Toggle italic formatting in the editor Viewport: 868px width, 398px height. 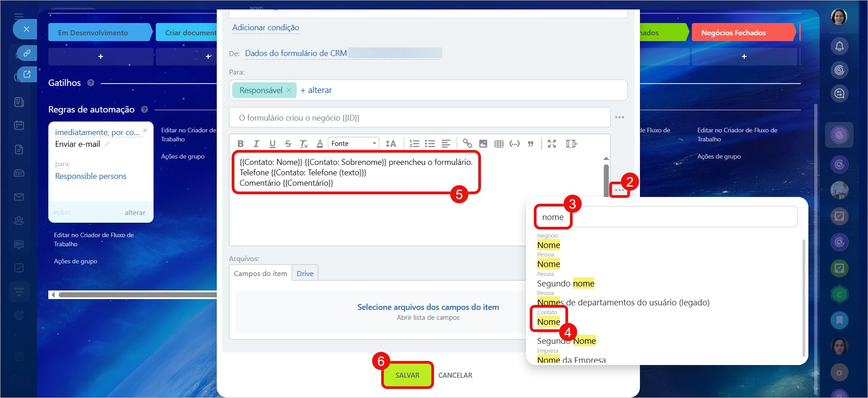click(256, 144)
